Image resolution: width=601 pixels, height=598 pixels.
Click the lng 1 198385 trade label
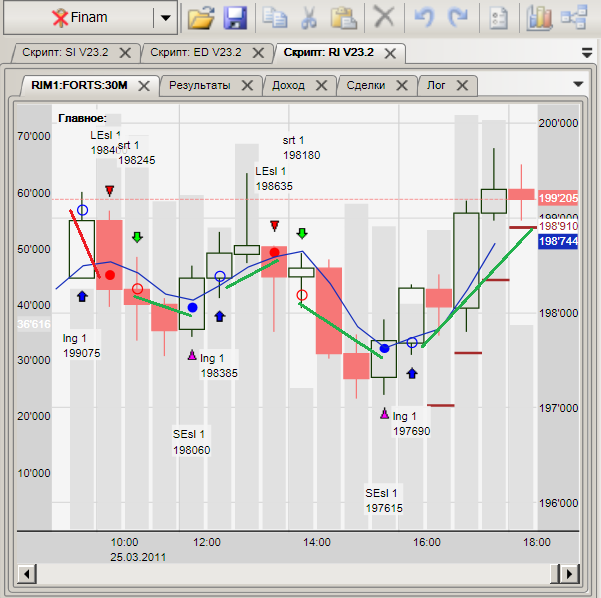pyautogui.click(x=218, y=366)
